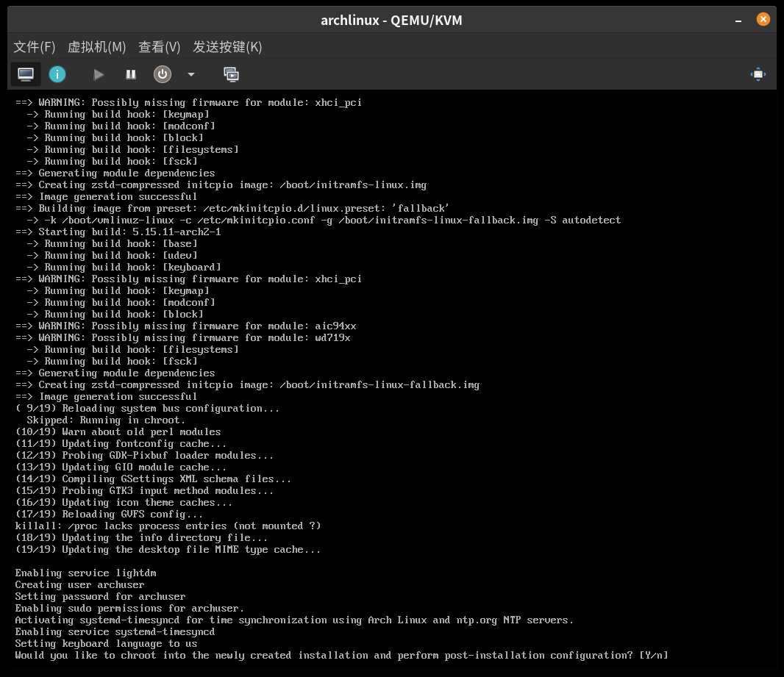The width and height of the screenshot is (784, 677).
Task: Shut down the virtual machine
Action: [x=163, y=74]
